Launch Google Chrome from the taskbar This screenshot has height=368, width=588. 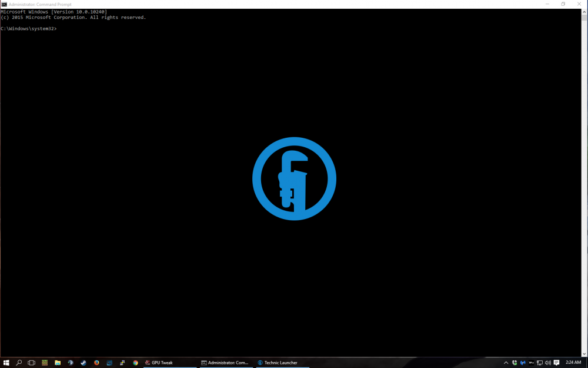[x=135, y=363]
